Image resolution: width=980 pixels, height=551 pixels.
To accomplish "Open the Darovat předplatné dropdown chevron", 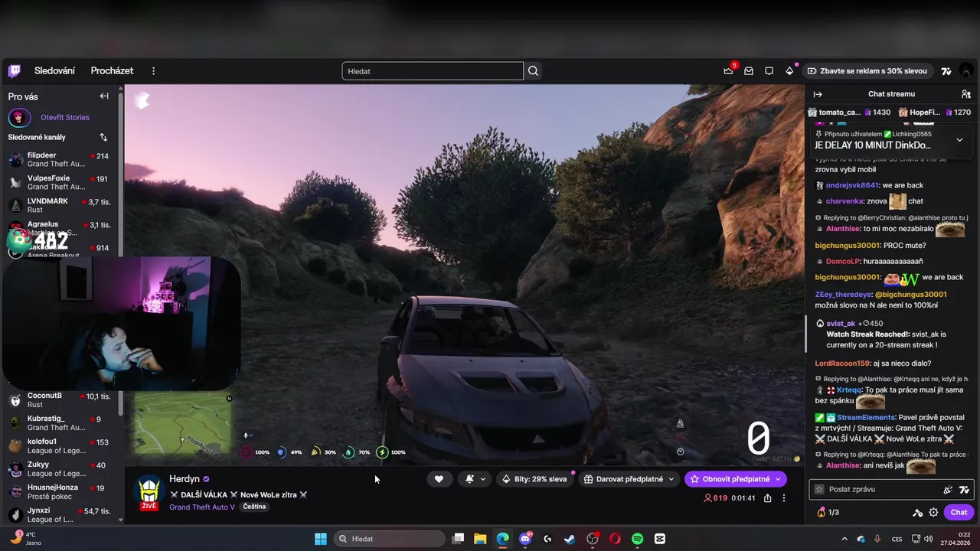I will [671, 479].
